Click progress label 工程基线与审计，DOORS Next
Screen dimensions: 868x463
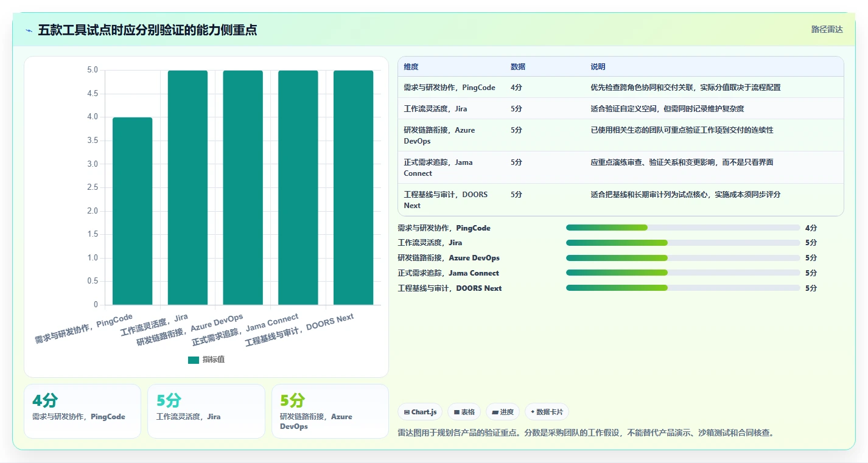(450, 288)
